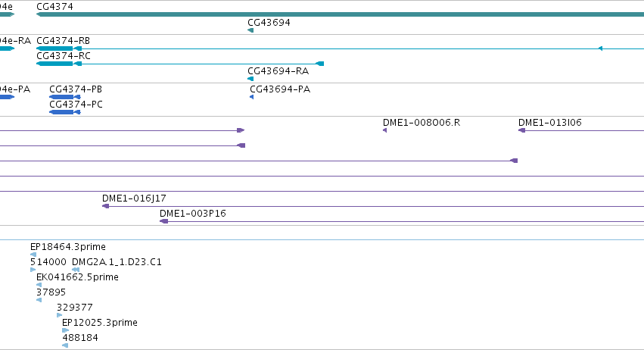This screenshot has width=644, height=350.
Task: Click the DME1-013I06 arrowhead
Action: (x=521, y=130)
